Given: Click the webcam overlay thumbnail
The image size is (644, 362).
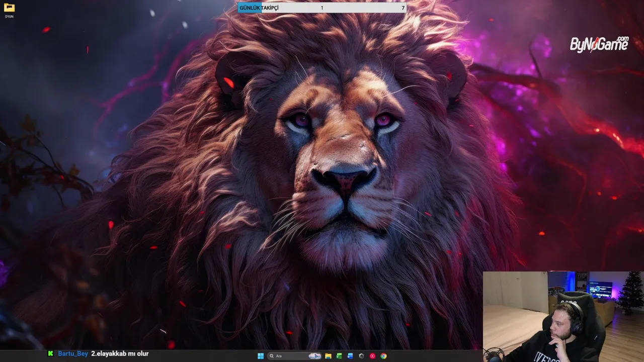Looking at the screenshot, I should [x=563, y=317].
